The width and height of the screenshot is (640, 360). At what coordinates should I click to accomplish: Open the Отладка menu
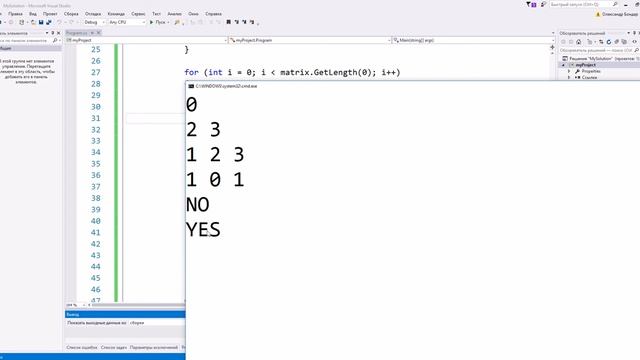tap(93, 14)
